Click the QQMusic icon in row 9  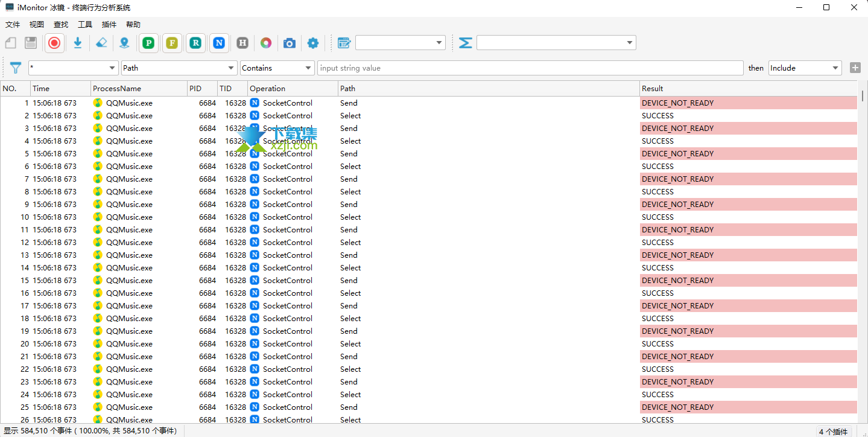98,204
